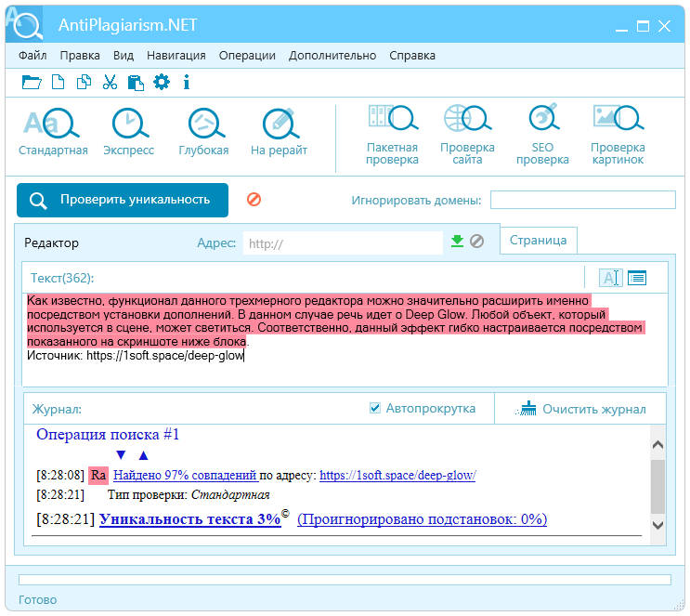The image size is (690, 616).
Task: Click the Тип проверки: Стандартная line
Action: (x=189, y=495)
